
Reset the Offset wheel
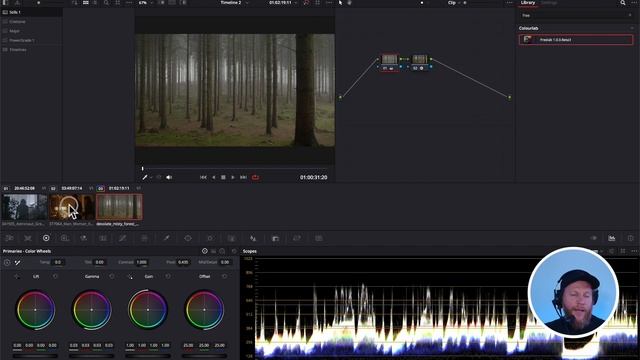pos(224,276)
